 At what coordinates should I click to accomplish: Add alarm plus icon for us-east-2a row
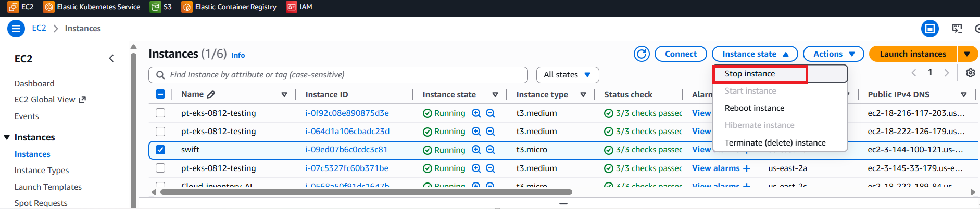747,168
